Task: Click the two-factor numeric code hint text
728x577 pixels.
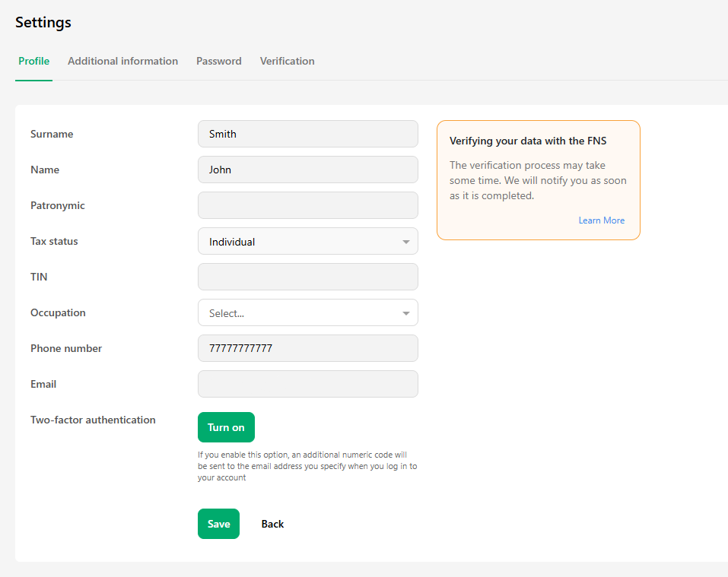Action: [307, 466]
